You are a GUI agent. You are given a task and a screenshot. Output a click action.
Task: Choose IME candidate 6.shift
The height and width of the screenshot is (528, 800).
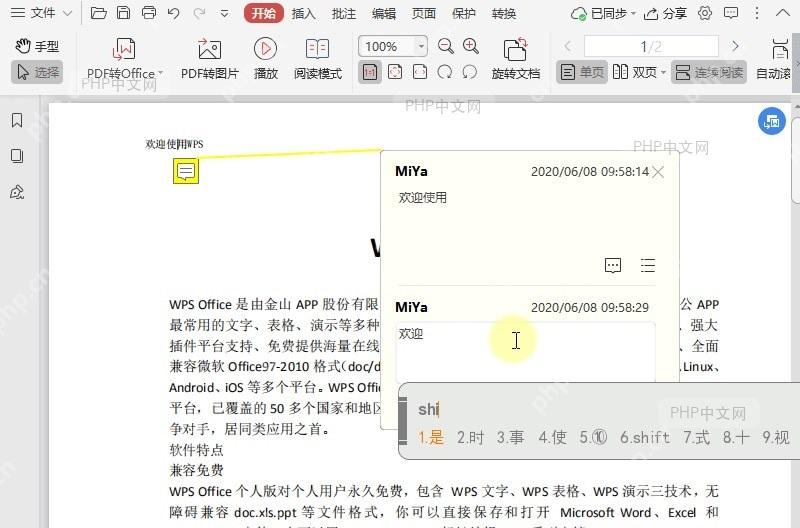tap(644, 437)
